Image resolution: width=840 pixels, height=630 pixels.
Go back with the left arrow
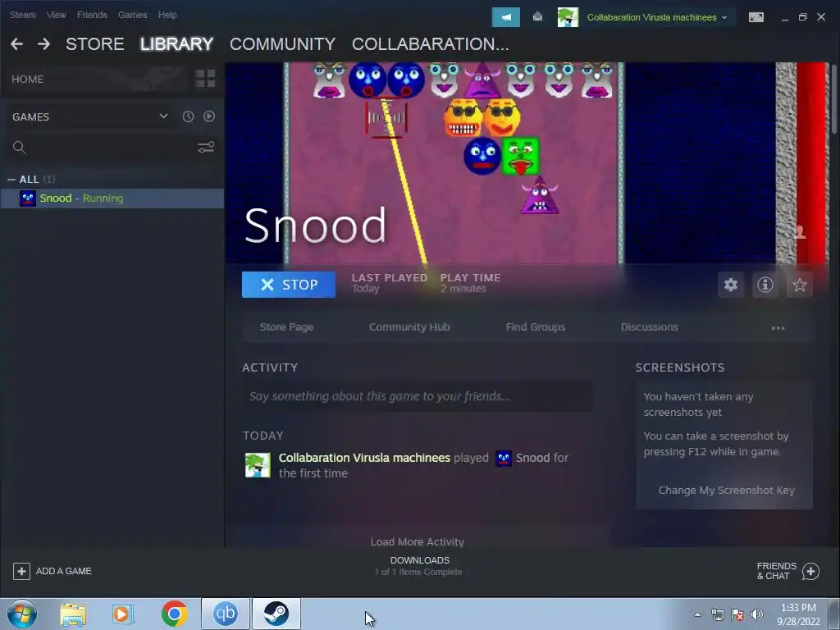click(16, 44)
